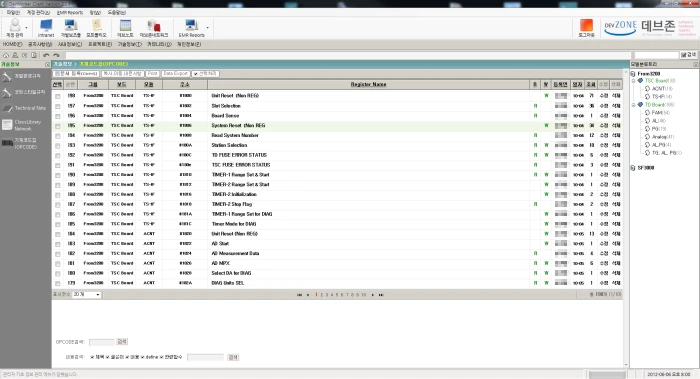Go to the next page arrow
The image size is (700, 379).
point(373,295)
